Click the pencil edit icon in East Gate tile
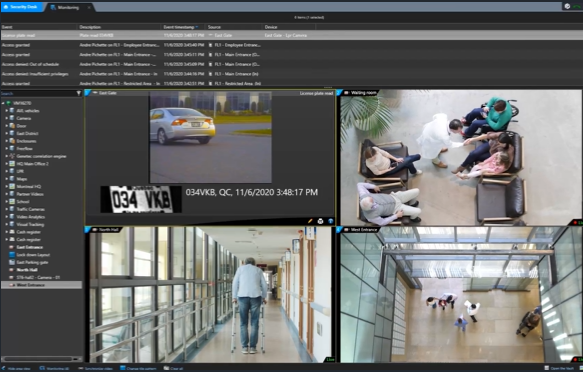This screenshot has width=583, height=372. (310, 221)
